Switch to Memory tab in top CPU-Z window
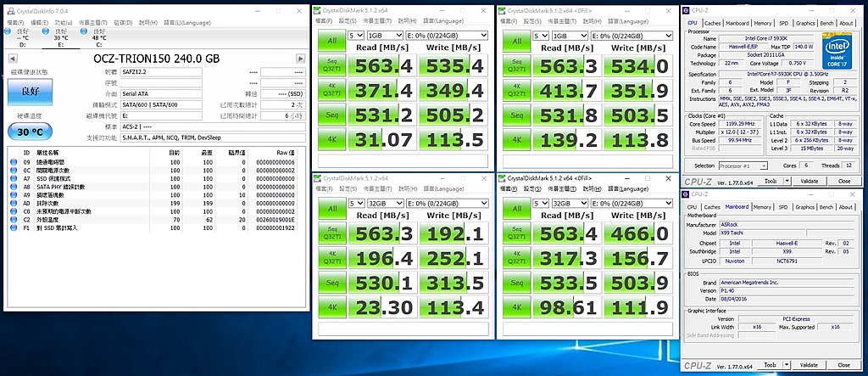The width and height of the screenshot is (868, 376). 762,23
